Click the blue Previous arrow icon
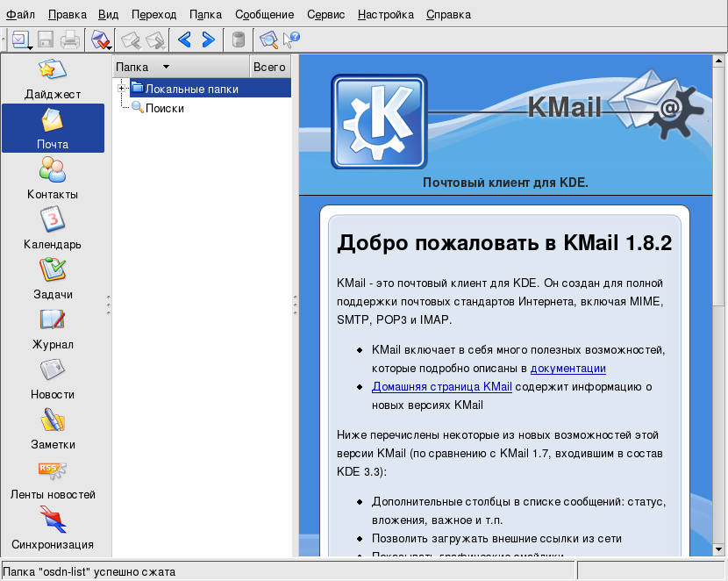Screen dimensions: 728x581 [183, 39]
